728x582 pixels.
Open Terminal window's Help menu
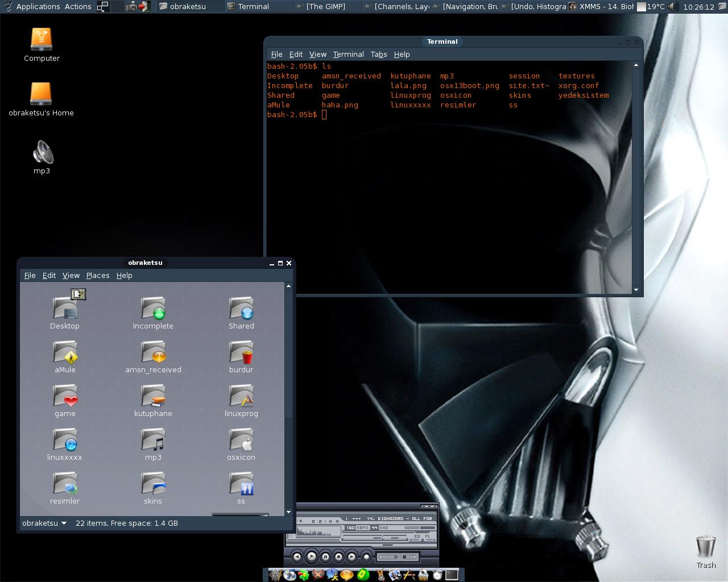click(x=402, y=55)
